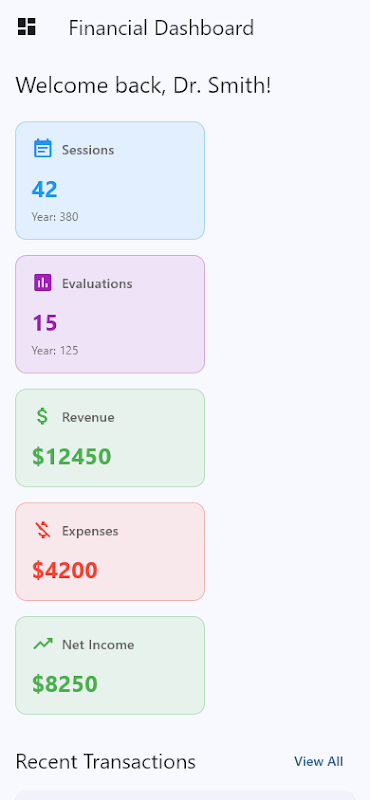Screen dimensions: 370x800
Task: Select the Financial Dashboard title
Action: 161,28
